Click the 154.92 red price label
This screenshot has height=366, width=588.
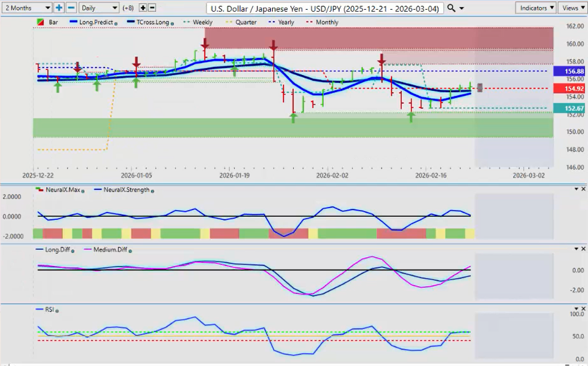[x=569, y=88]
